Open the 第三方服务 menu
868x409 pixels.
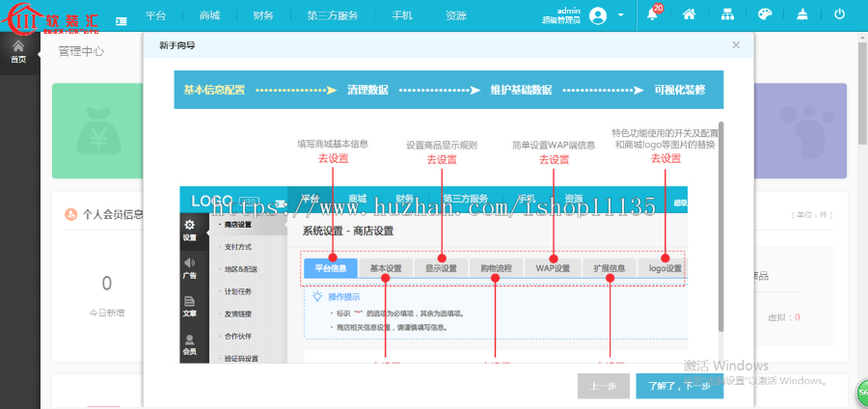(x=332, y=16)
